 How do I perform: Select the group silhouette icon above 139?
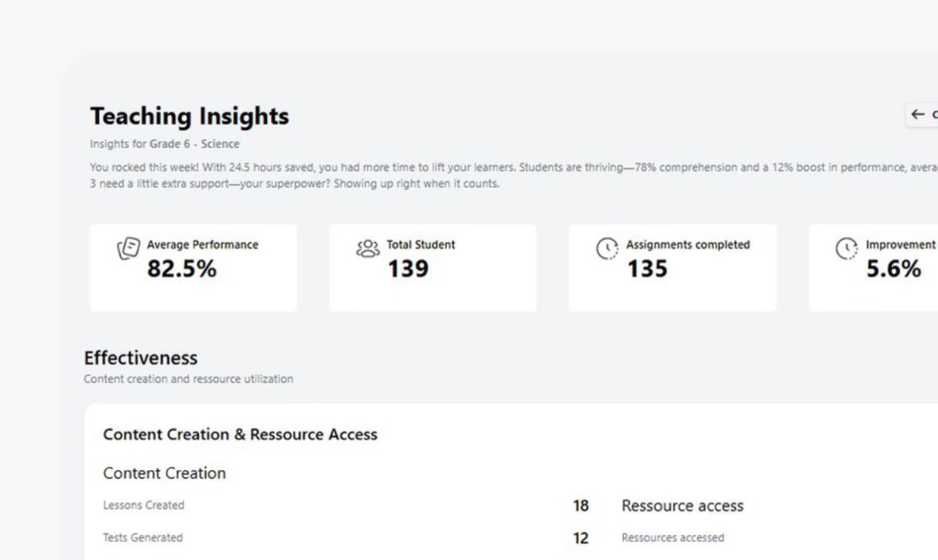[368, 247]
